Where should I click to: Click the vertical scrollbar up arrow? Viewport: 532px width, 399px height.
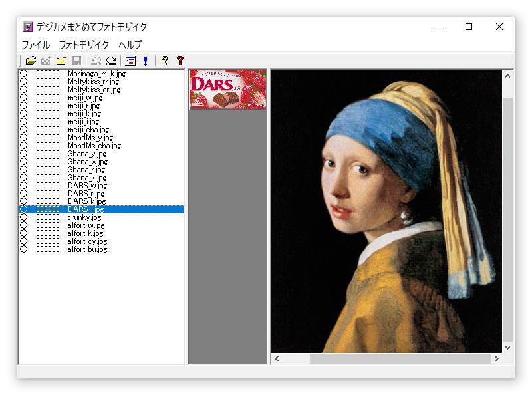507,76
